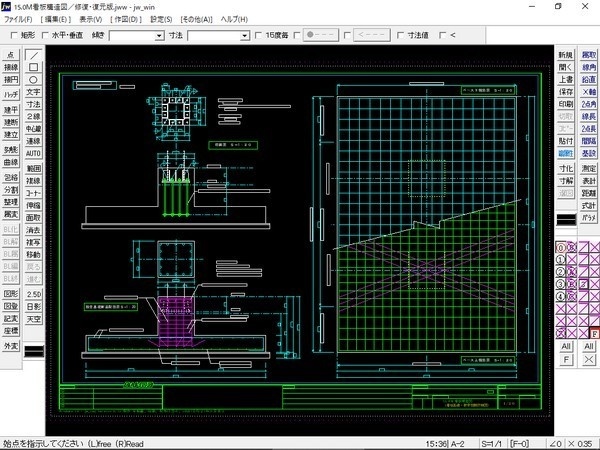Select the 接線 tangent line tool
The image size is (600, 450).
coord(11,67)
